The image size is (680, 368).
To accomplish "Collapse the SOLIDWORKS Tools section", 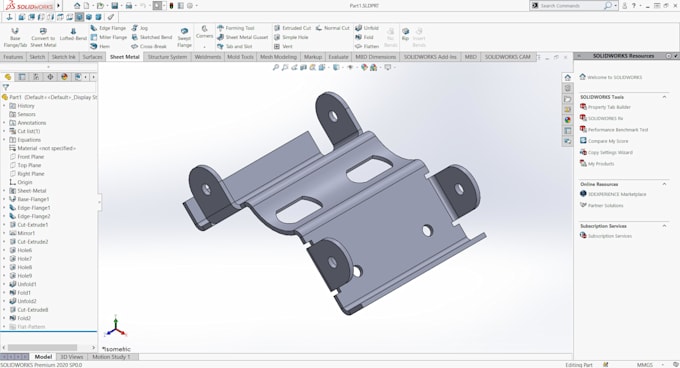I will (x=664, y=97).
